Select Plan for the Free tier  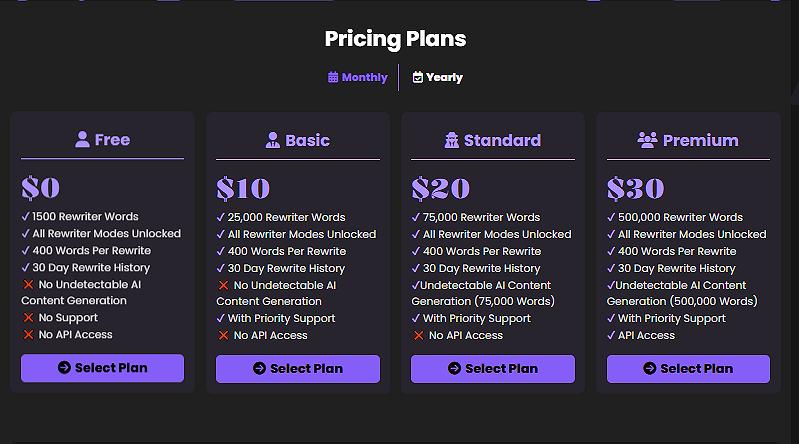(102, 368)
